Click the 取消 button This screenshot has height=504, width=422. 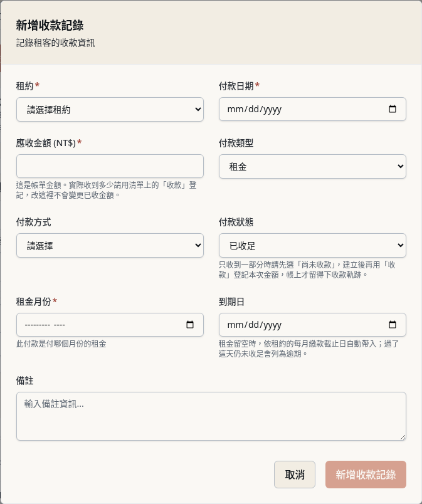tap(295, 475)
